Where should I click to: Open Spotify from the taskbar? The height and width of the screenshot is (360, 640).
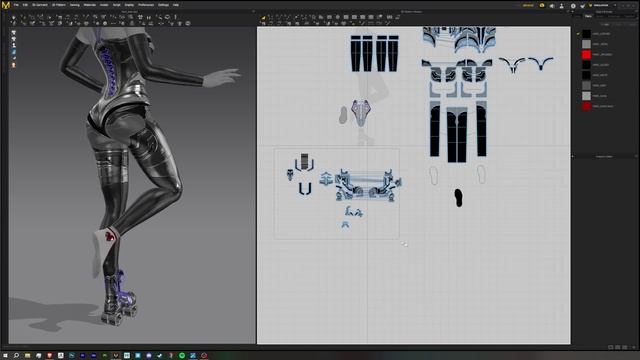pyautogui.click(x=182, y=356)
